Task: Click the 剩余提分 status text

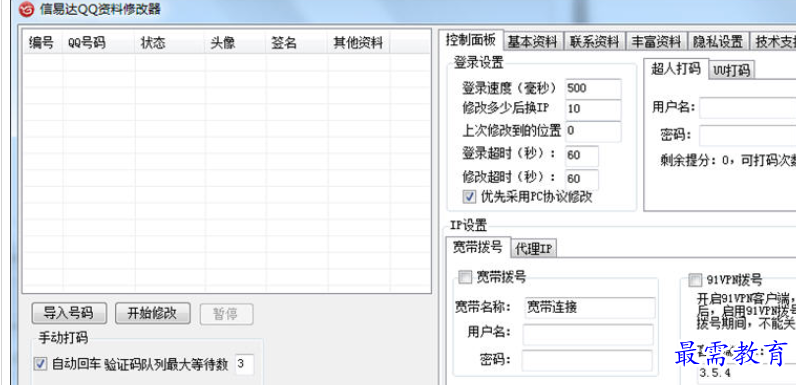Action: point(728,161)
